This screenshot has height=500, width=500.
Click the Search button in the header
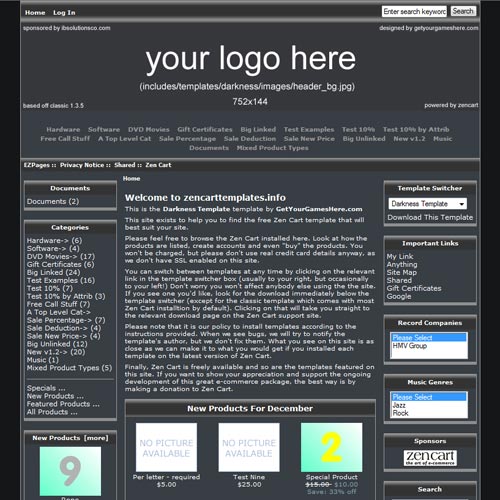pos(463,11)
